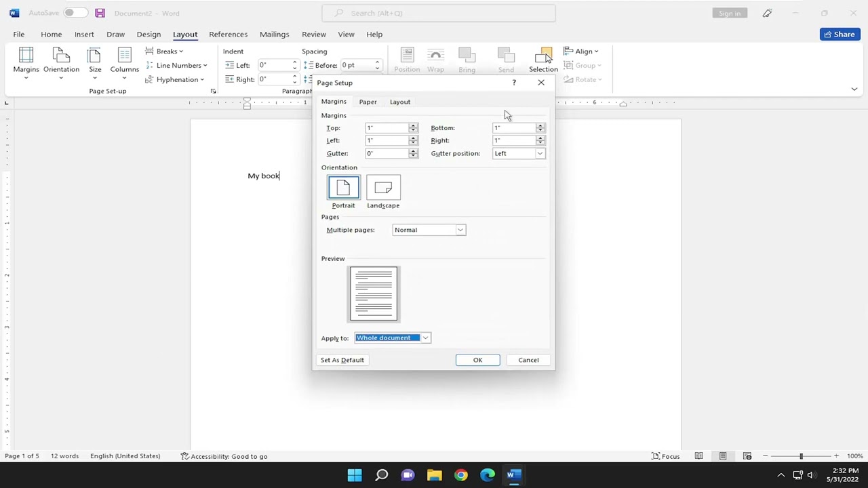Screen dimensions: 868x488
Task: Click the Accessibility status bar icon
Action: coord(224,456)
